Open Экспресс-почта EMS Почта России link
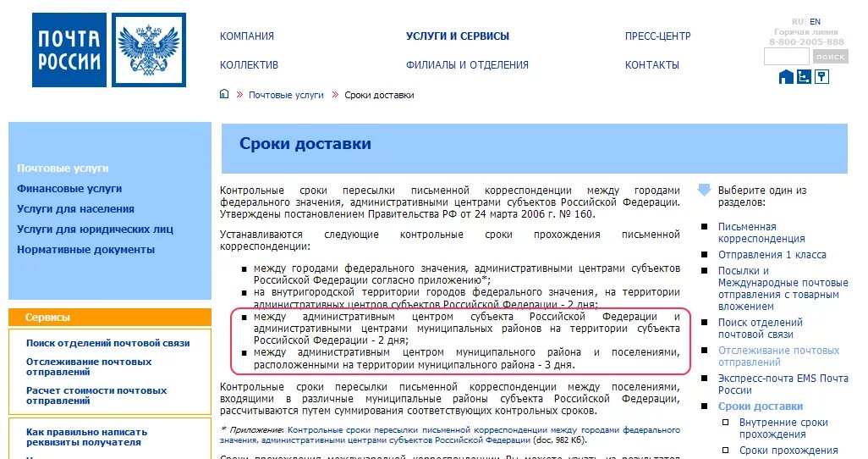Viewport: 868px width, 459px height. 783,384
